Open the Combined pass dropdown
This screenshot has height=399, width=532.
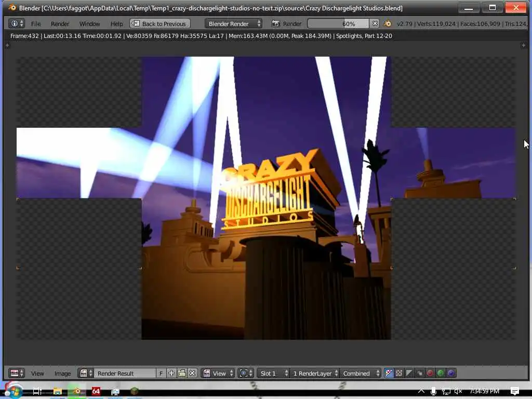[x=361, y=373]
